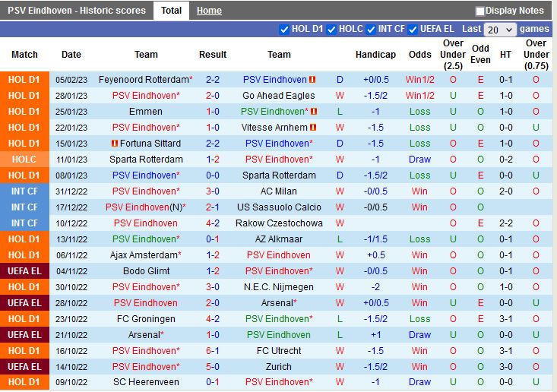Click the Emmen team name
Screen dimensions: 557x392
146,112
